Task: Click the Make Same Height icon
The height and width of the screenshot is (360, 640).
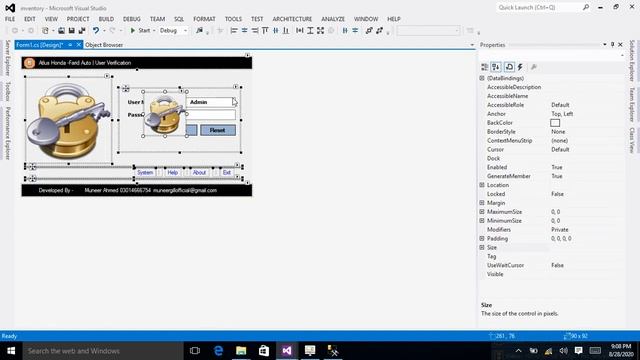Action: point(310,31)
